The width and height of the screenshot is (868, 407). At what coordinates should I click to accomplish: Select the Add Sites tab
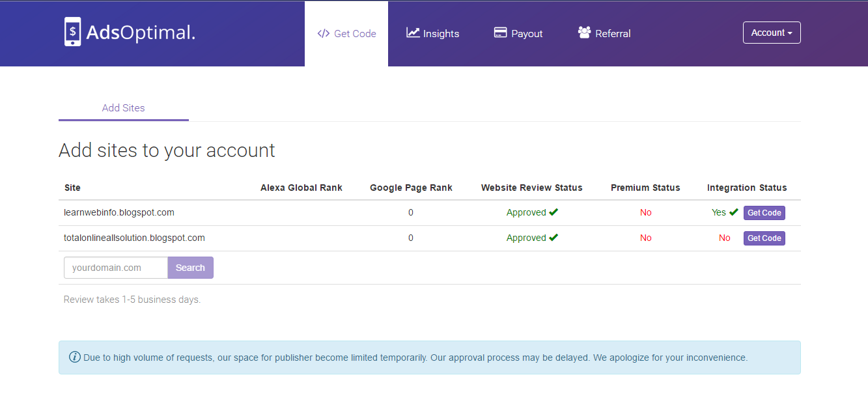(124, 108)
